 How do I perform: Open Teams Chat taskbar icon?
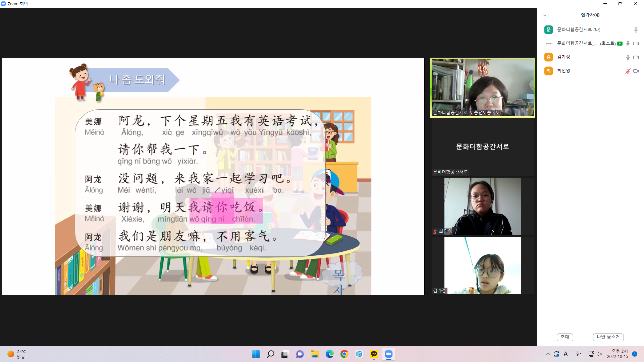click(300, 354)
